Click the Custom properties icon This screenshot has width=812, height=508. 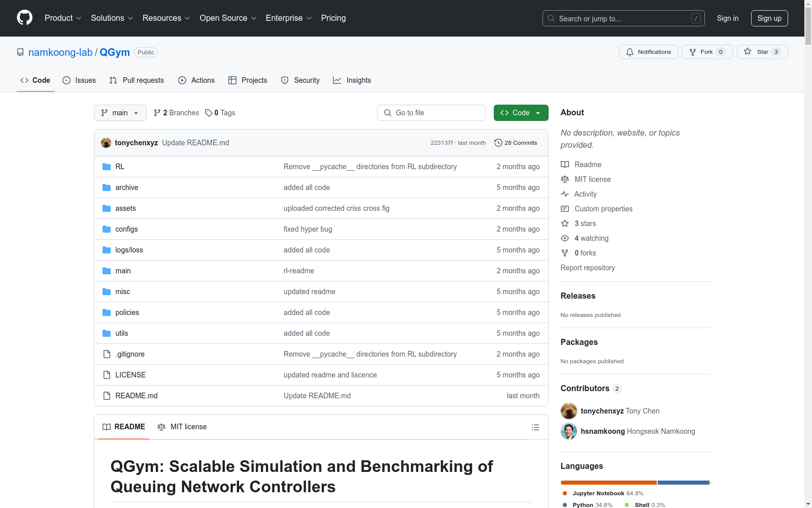tap(565, 209)
